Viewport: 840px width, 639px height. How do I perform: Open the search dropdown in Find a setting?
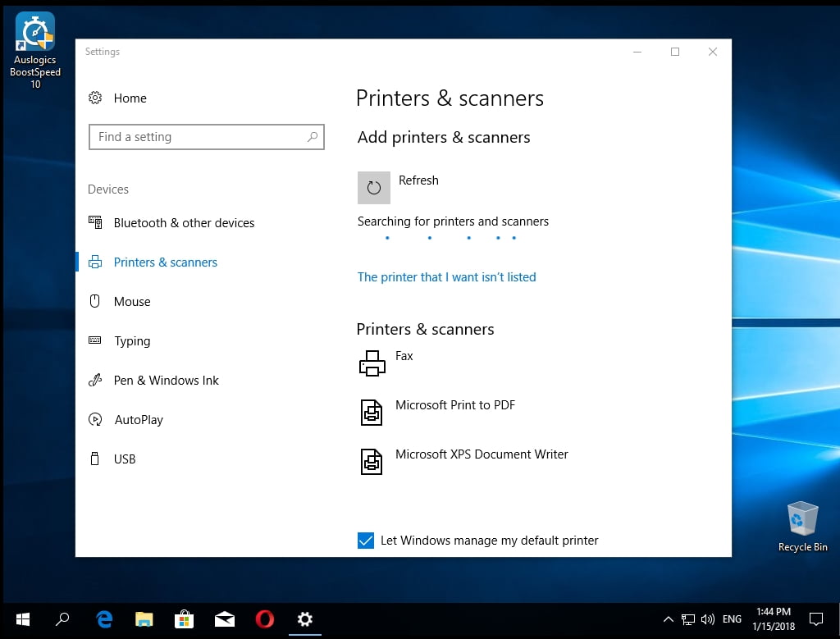pos(313,137)
